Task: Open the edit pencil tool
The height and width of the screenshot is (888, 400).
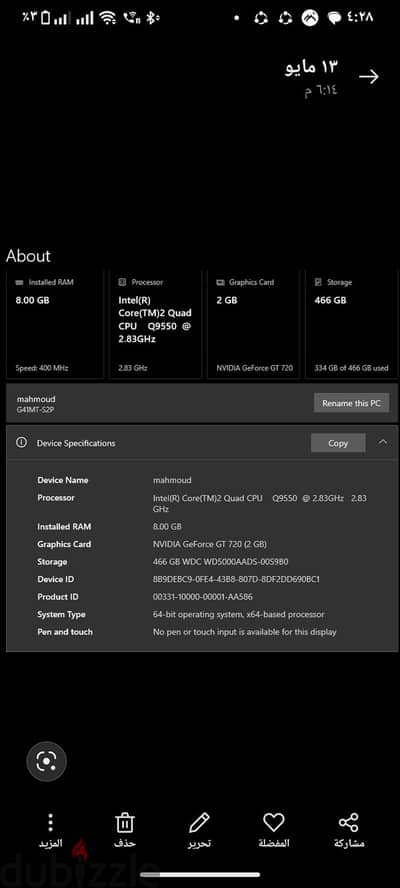Action: pos(199,822)
